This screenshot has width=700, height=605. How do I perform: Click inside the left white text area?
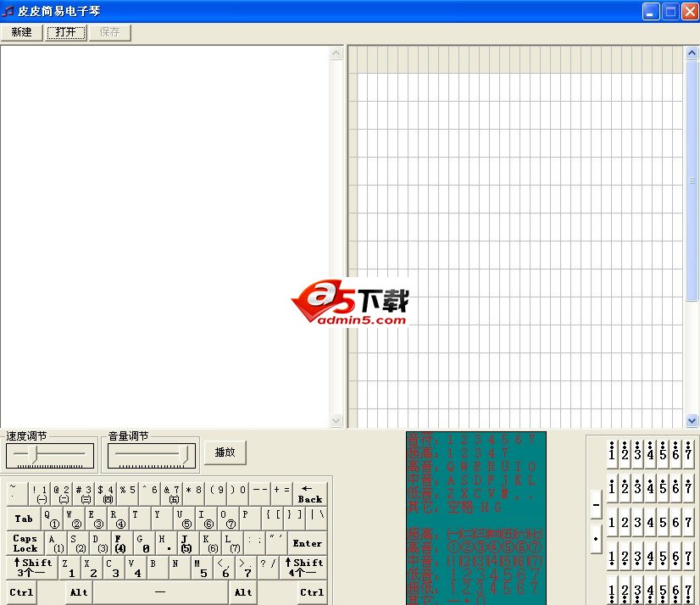tap(165, 236)
